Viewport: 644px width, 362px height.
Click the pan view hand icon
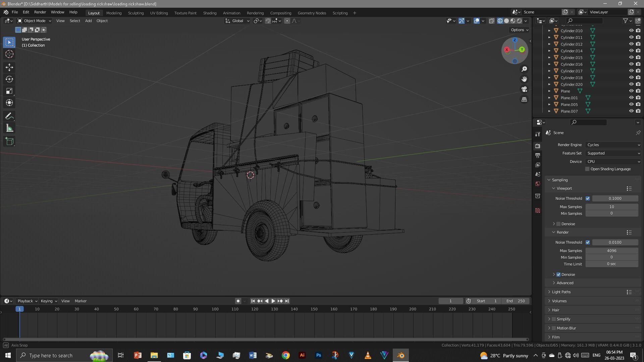click(524, 79)
